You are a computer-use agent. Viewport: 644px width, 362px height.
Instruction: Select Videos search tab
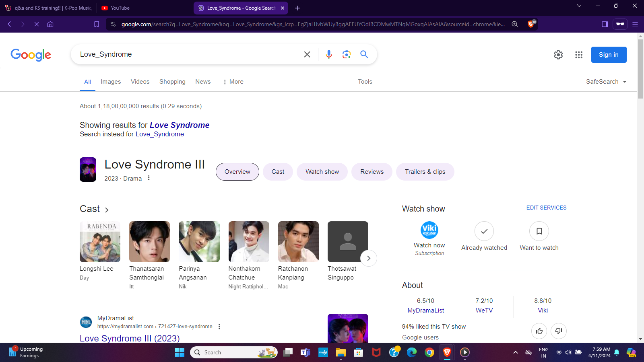point(140,82)
